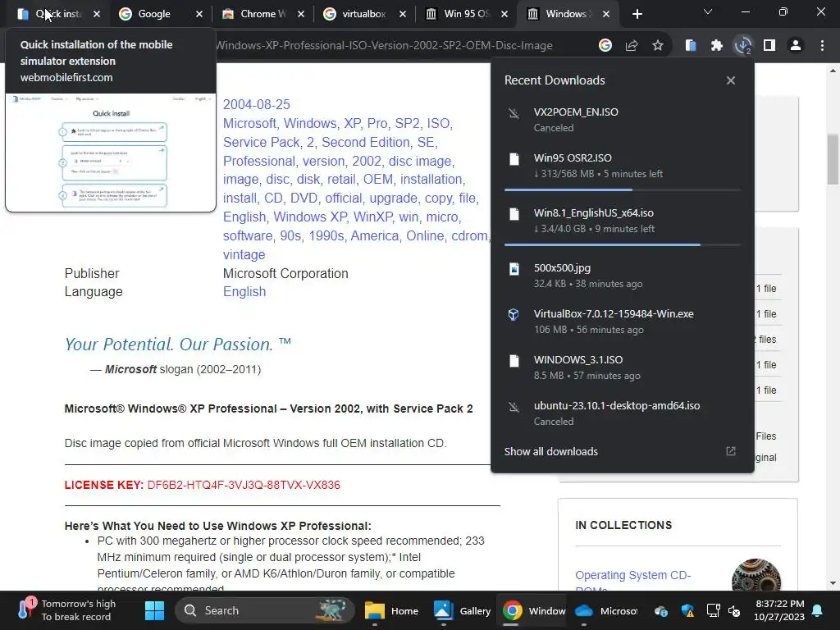Click the scrollbar down arrow

[833, 583]
